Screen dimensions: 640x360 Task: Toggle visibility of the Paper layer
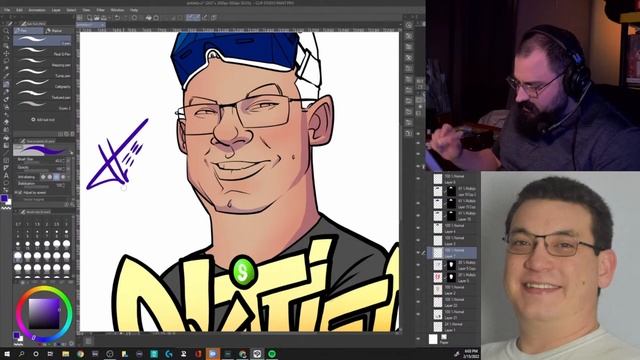click(x=418, y=339)
